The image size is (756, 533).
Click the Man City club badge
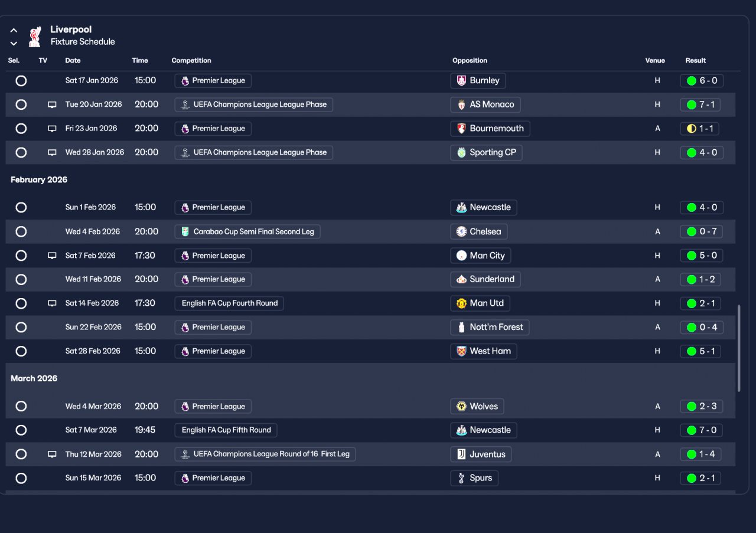462,256
